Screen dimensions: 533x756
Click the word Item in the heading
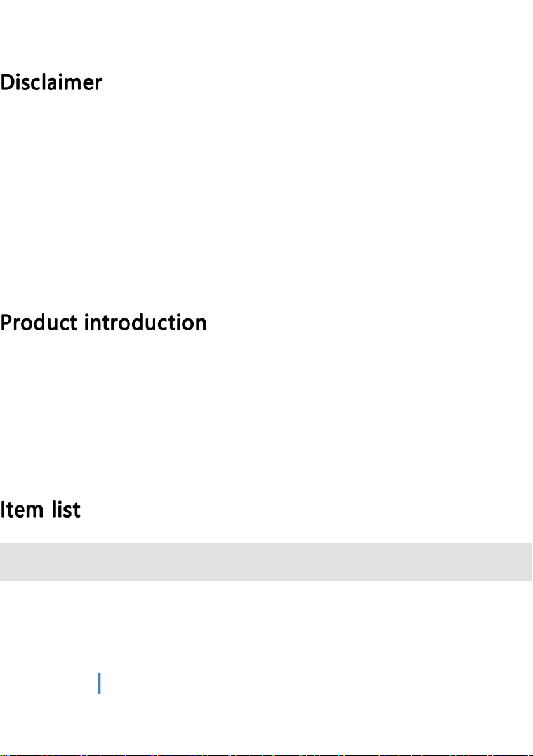point(20,510)
